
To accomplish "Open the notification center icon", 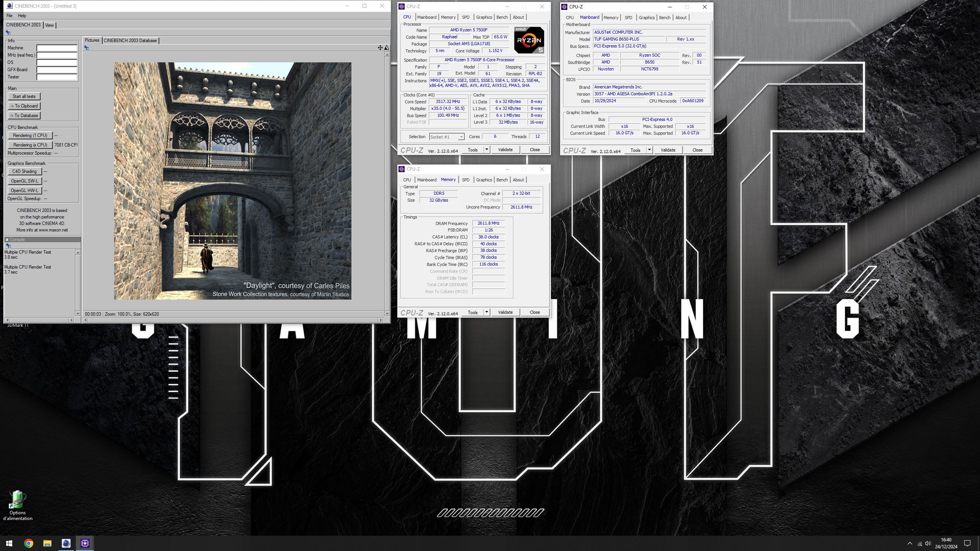I will [x=967, y=543].
